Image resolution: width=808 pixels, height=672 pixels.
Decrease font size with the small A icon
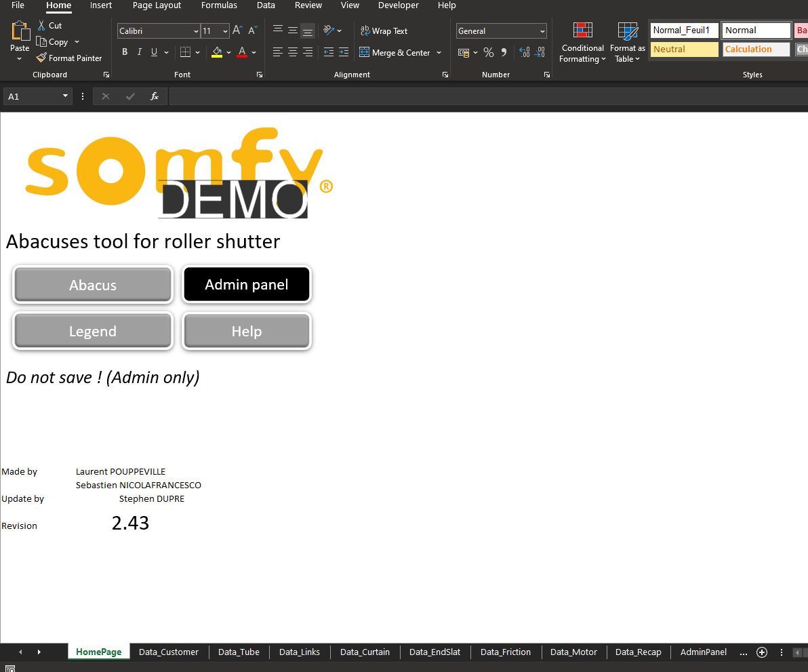[x=252, y=31]
